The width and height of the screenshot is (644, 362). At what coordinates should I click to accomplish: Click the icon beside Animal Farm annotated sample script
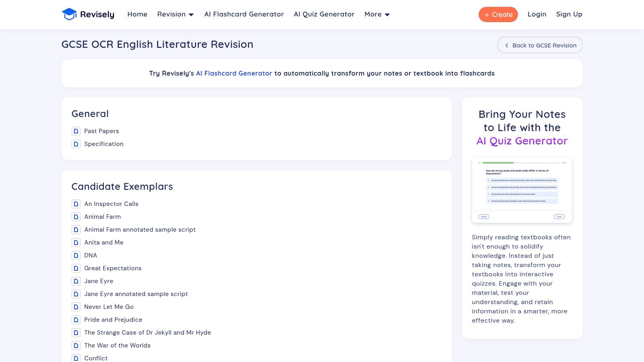pos(76,230)
